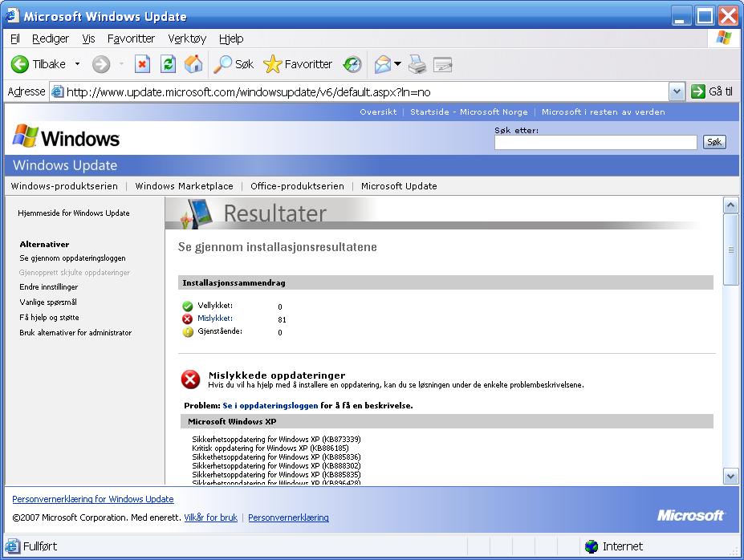Select the update entry KB885835
The image size is (744, 560).
coord(276,475)
